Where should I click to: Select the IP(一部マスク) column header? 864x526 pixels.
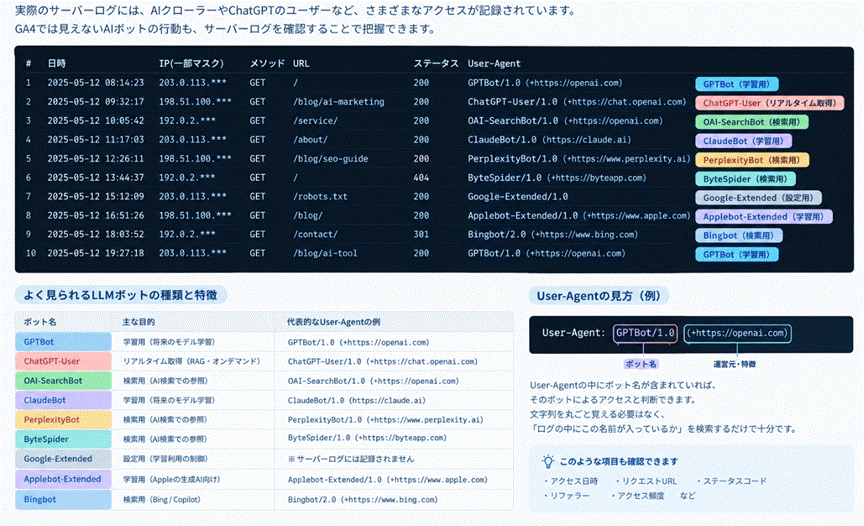(x=191, y=63)
